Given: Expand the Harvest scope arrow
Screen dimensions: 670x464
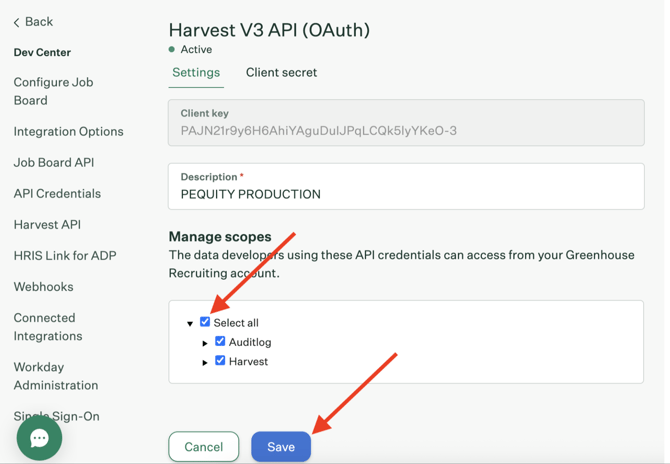Looking at the screenshot, I should tap(205, 362).
